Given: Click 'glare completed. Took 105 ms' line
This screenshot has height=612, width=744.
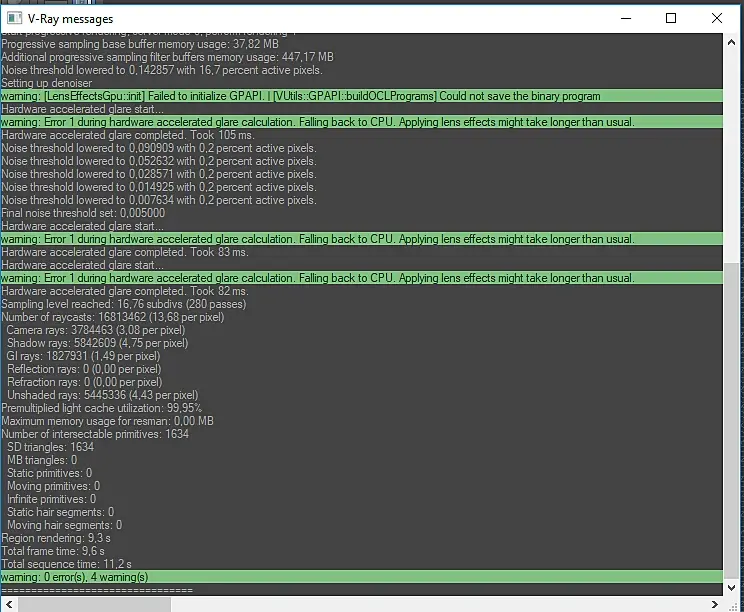Looking at the screenshot, I should 128,135.
